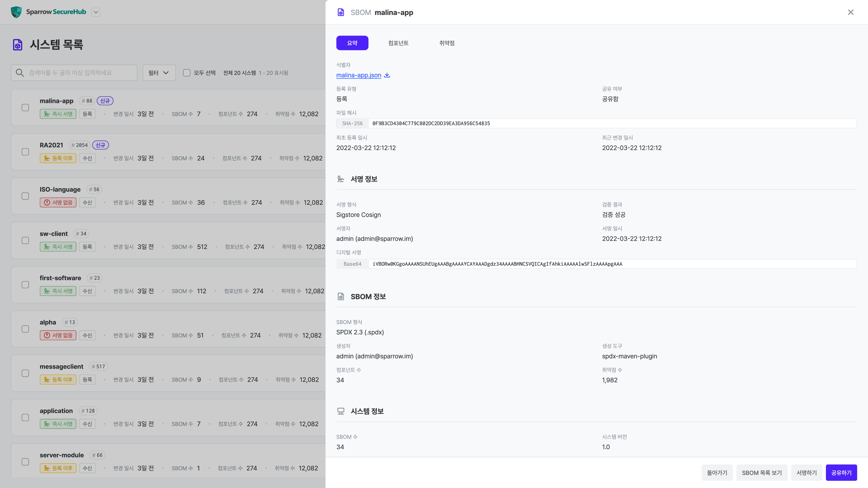
Task: Click the signature icon beside 서명 정보
Action: point(341,179)
